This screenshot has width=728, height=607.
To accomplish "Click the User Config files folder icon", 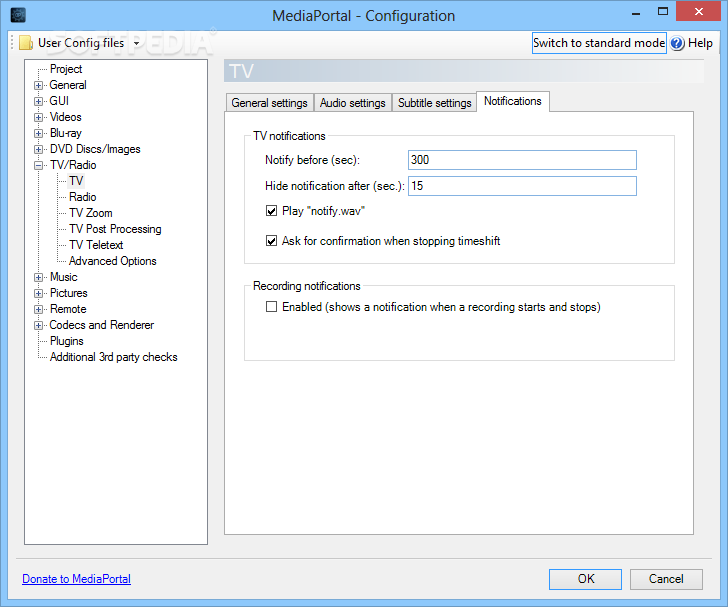I will [26, 43].
